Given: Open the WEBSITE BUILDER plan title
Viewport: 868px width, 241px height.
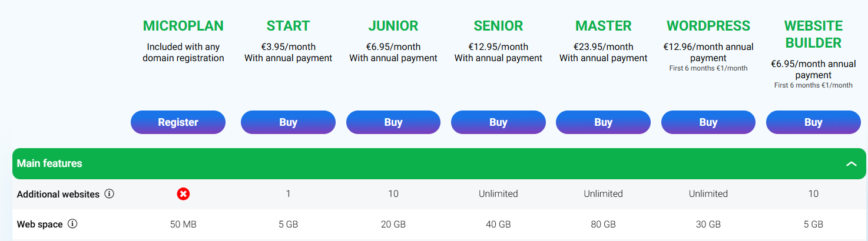Looking at the screenshot, I should click(x=813, y=34).
